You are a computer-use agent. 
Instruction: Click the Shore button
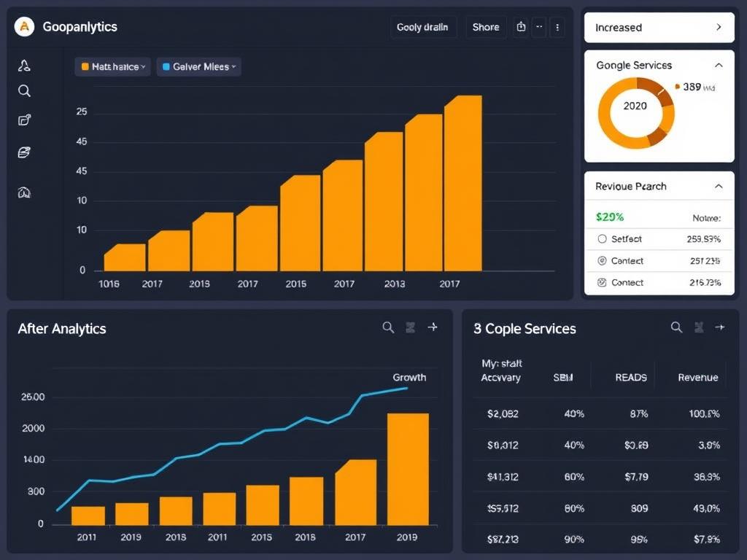[485, 27]
